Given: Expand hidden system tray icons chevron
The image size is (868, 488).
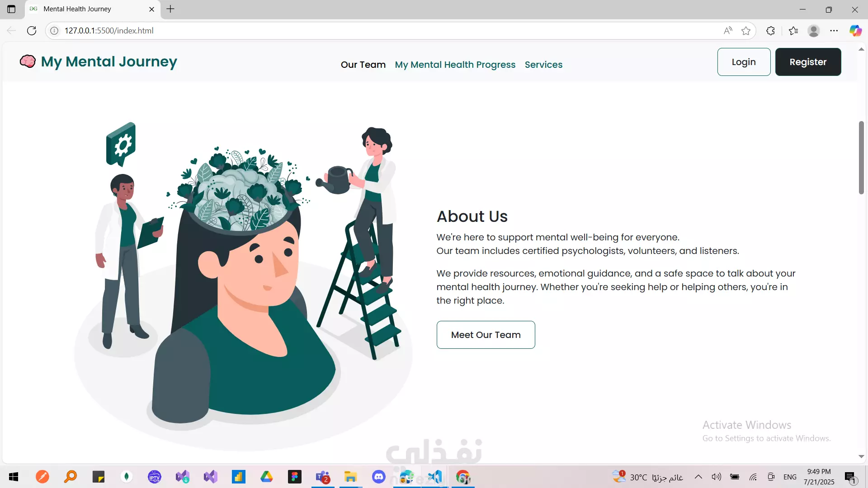Looking at the screenshot, I should pyautogui.click(x=698, y=477).
